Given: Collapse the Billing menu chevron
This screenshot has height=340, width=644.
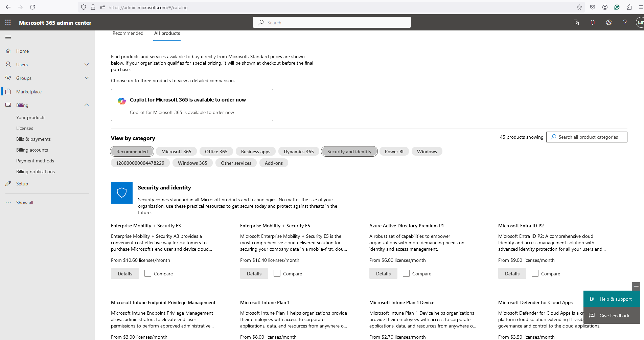Looking at the screenshot, I should [x=87, y=105].
